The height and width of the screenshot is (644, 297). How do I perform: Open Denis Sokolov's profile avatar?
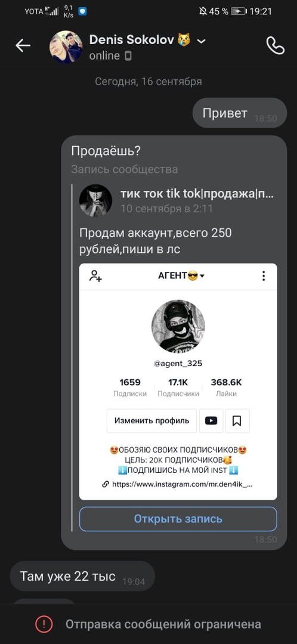tap(66, 47)
